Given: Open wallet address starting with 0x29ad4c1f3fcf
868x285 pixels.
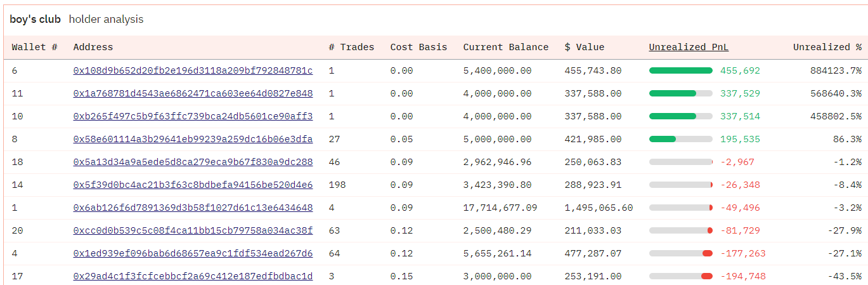Looking at the screenshot, I should 193,276.
